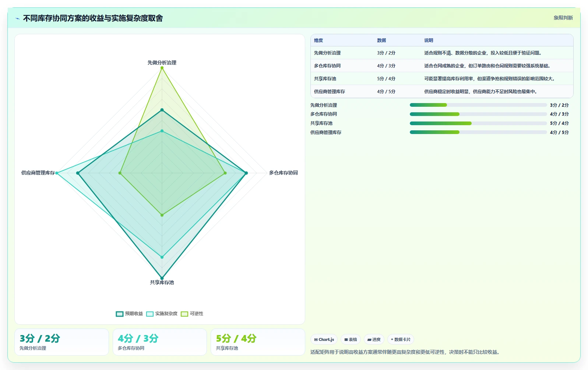Select the 表格 tag chip
The height and width of the screenshot is (370, 588).
(x=351, y=339)
